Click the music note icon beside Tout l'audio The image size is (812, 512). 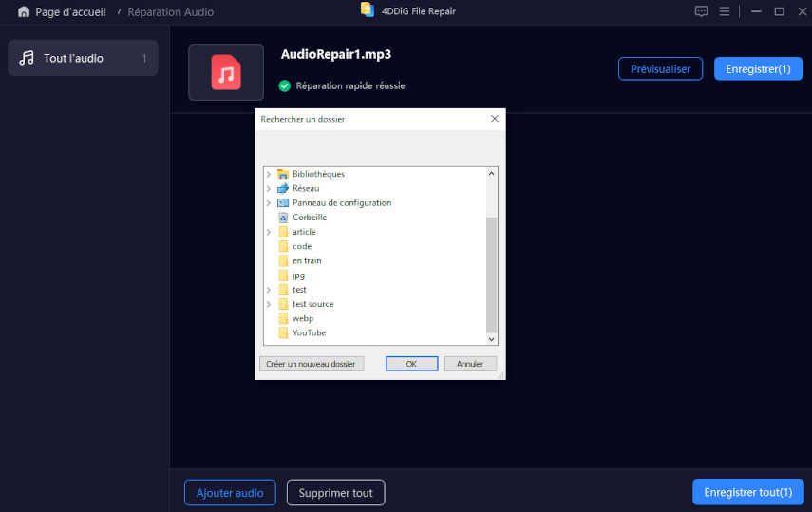(x=27, y=58)
